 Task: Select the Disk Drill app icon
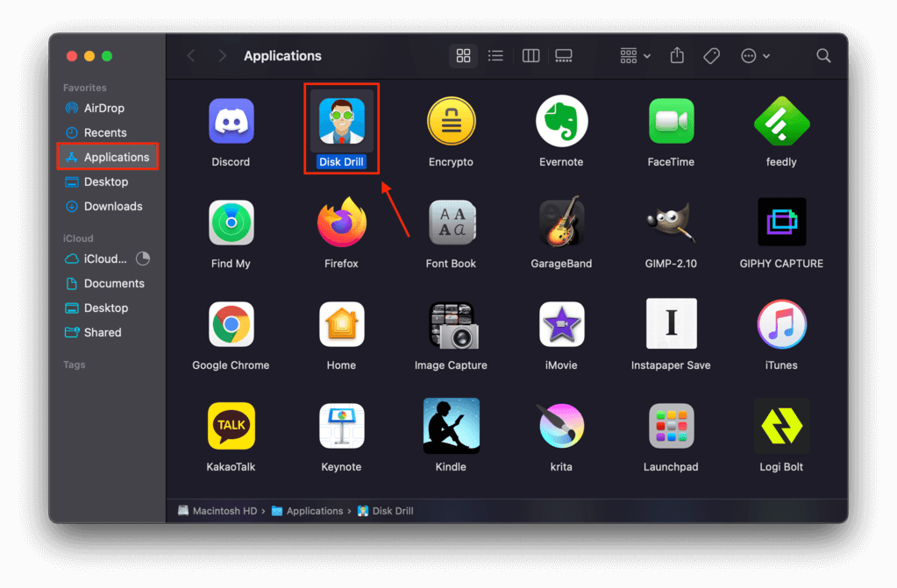[341, 121]
